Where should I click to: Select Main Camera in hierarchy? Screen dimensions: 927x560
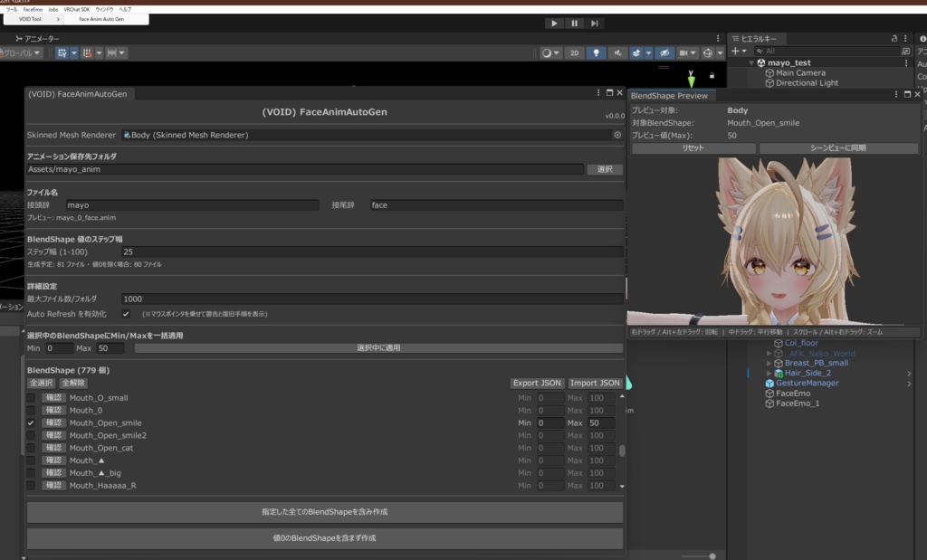800,72
